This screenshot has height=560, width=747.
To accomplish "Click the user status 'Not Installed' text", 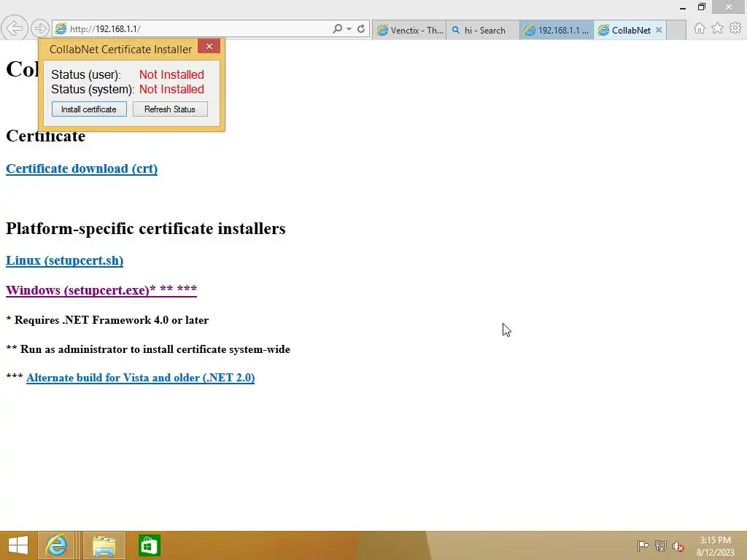I will (171, 75).
